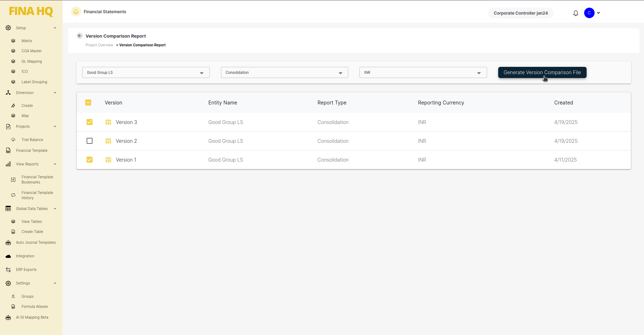Open the INR currency dropdown
The width and height of the screenshot is (644, 335).
(x=423, y=72)
